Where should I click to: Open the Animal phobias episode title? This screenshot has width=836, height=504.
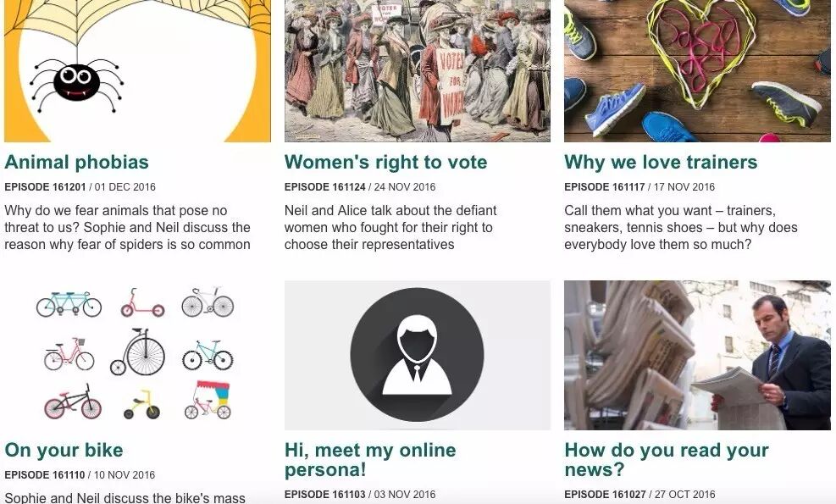tap(76, 162)
